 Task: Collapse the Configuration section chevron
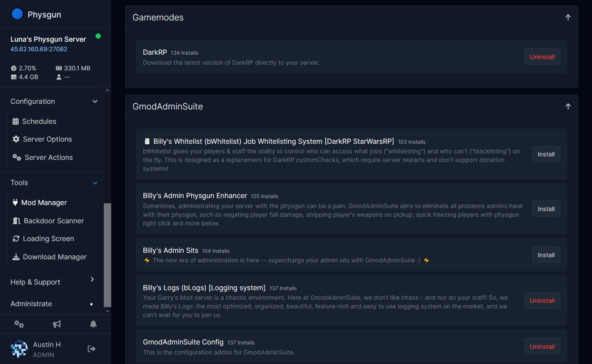pos(95,101)
